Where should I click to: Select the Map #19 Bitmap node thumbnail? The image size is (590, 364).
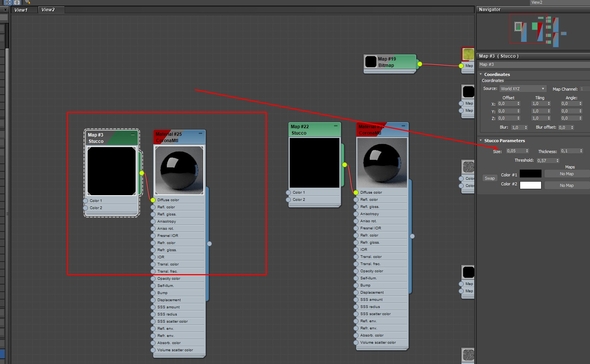(x=371, y=62)
